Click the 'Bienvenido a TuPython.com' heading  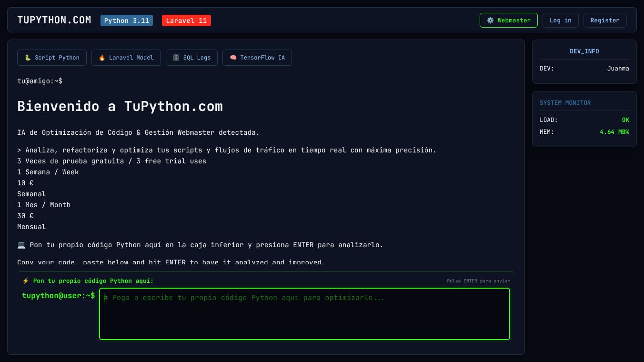pos(120,106)
